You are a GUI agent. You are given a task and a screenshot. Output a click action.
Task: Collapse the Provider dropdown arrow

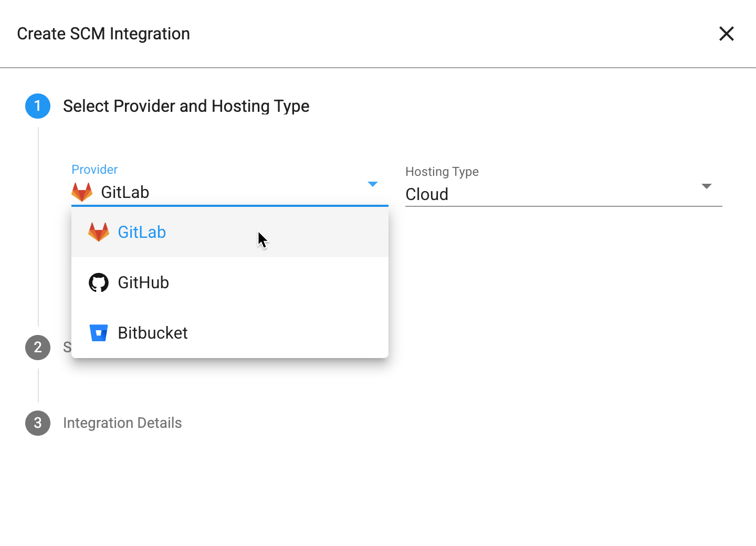coord(373,184)
